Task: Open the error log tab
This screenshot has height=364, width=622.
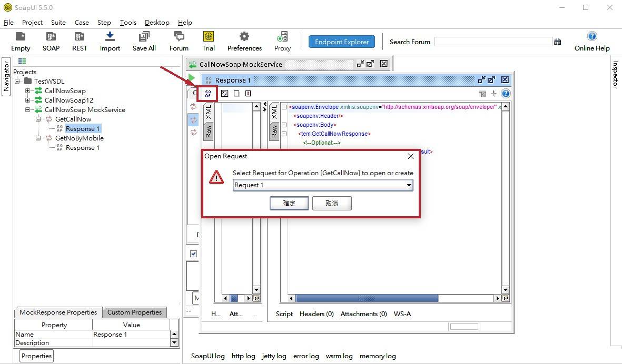Action: pos(306,356)
